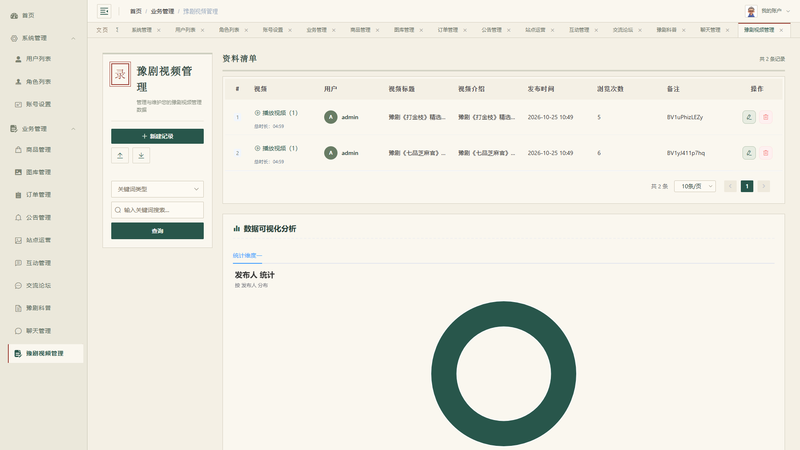800x450 pixels.
Task: Close the 系统管理 tab
Action: click(159, 30)
